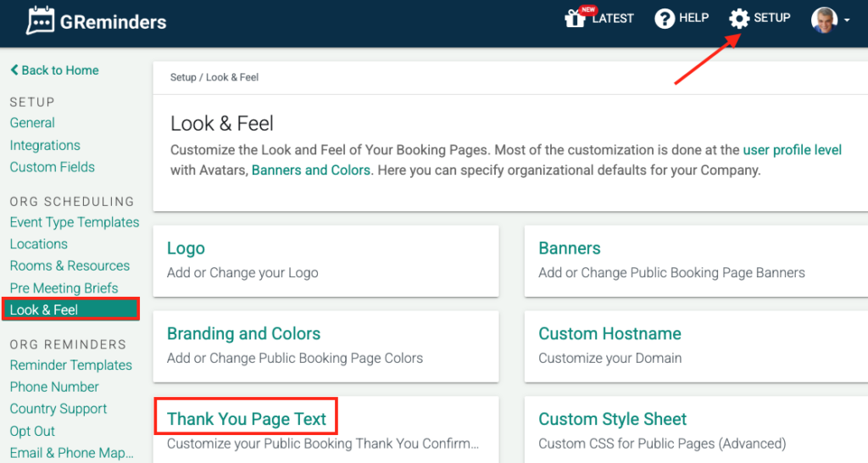This screenshot has height=463, width=868.
Task: Select Look & Feel in sidebar
Action: pyautogui.click(x=44, y=310)
